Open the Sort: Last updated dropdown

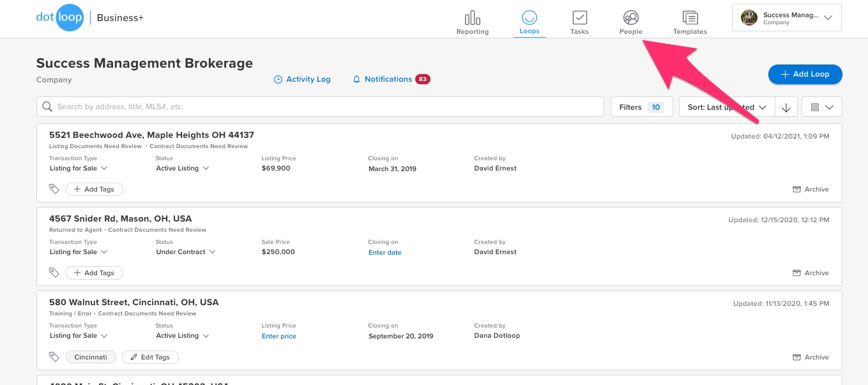pos(726,107)
